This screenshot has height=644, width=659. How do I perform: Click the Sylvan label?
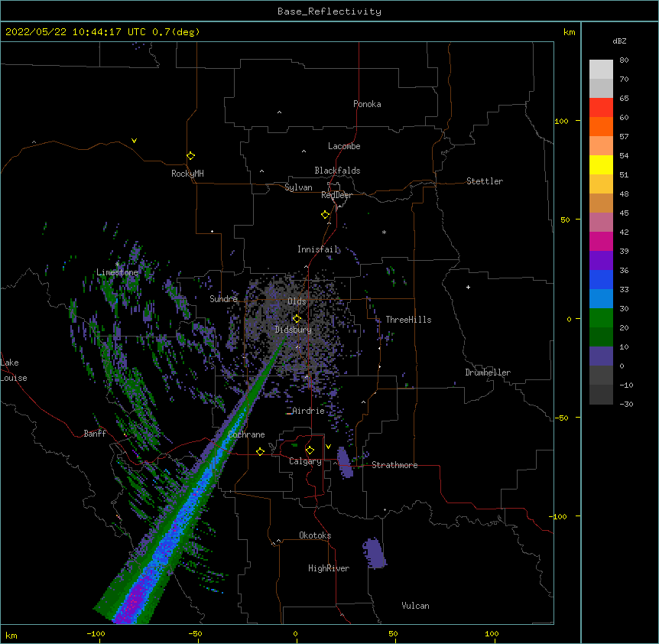tap(298, 187)
